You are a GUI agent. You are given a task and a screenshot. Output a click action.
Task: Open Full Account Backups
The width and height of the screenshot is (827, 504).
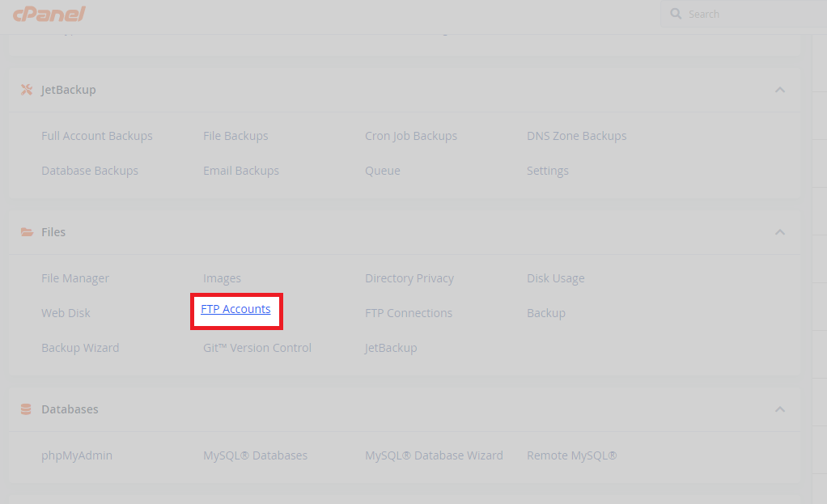click(x=96, y=135)
